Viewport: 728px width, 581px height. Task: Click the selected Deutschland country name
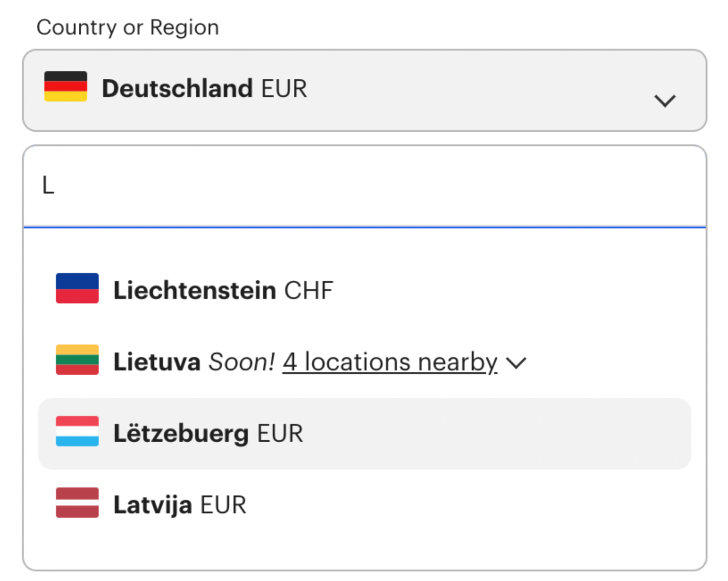[x=177, y=89]
